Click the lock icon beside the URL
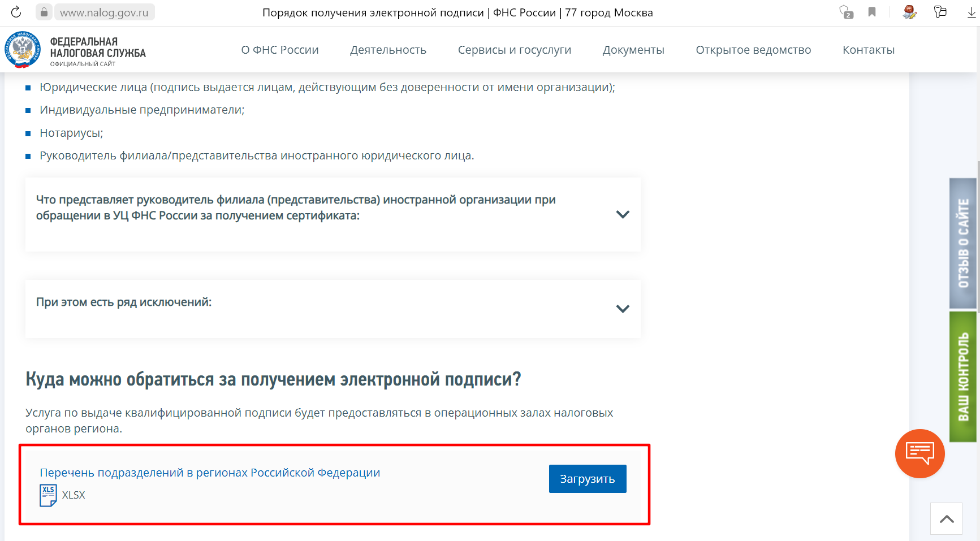Viewport: 980px width, 541px height. pos(44,12)
